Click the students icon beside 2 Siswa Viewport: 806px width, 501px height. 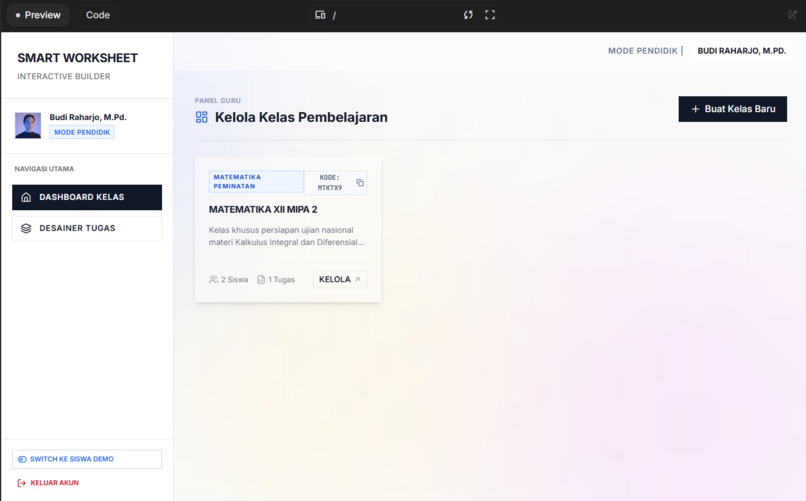click(x=213, y=280)
